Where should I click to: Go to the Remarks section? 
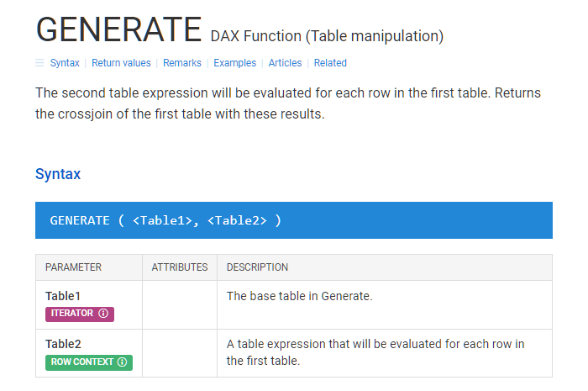click(182, 63)
